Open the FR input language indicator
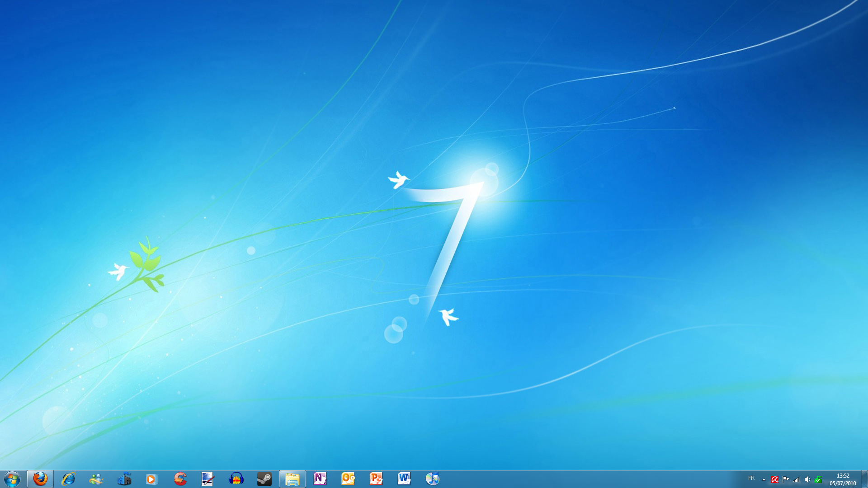868x488 pixels. tap(751, 478)
